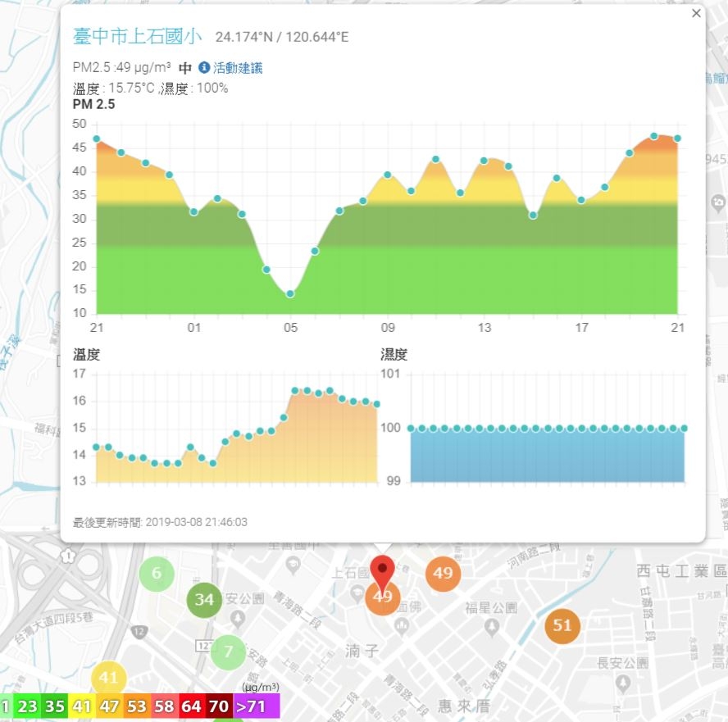Open the 活動建議 activity advice link
The height and width of the screenshot is (722, 728).
238,68
